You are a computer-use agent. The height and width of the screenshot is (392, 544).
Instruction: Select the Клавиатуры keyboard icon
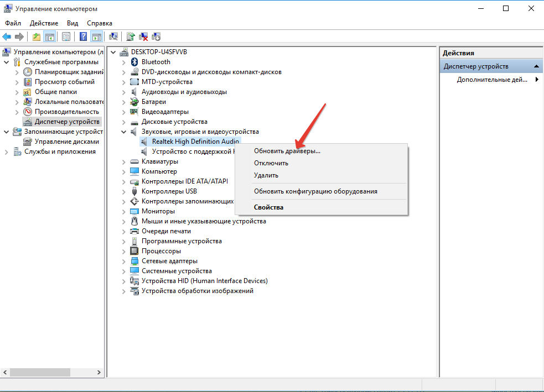(x=134, y=161)
